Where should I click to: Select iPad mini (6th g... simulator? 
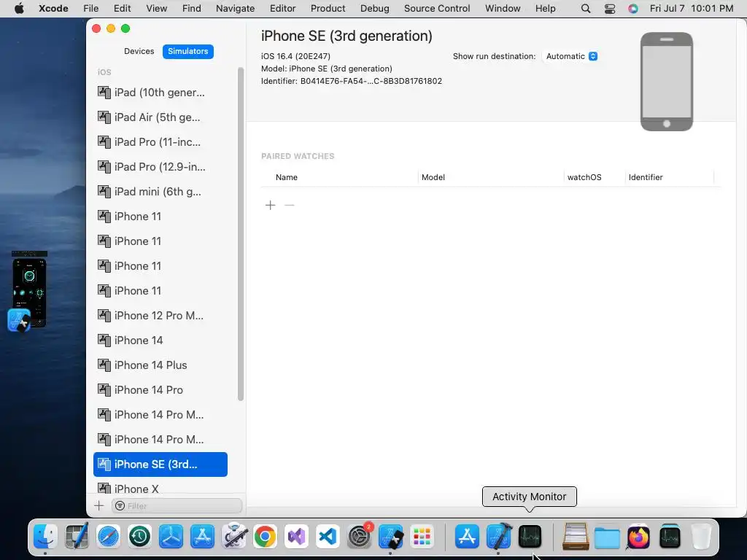click(160, 192)
